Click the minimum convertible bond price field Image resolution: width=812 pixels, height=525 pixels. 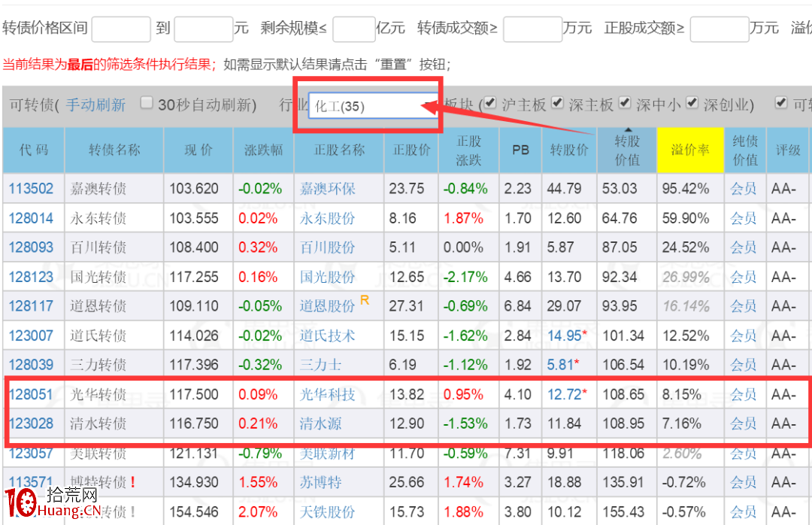point(121,29)
